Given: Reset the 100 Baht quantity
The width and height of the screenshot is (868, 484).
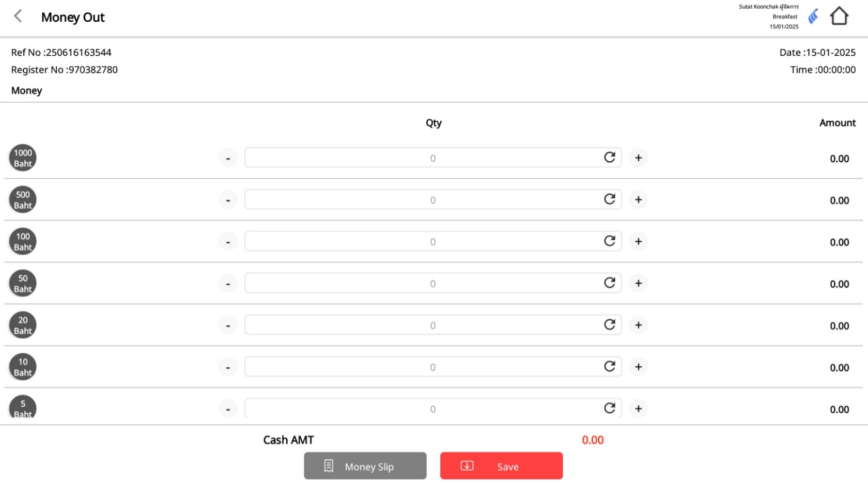Looking at the screenshot, I should tap(610, 241).
